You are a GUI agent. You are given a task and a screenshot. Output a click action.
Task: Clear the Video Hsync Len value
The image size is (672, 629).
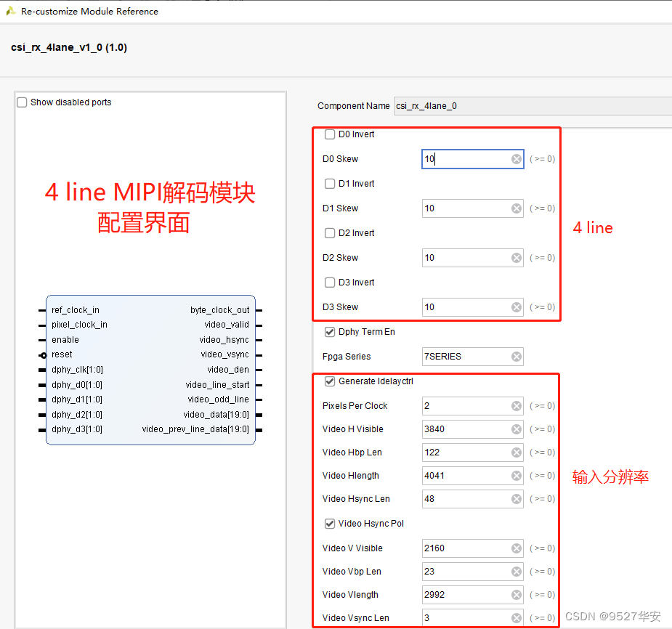(517, 499)
